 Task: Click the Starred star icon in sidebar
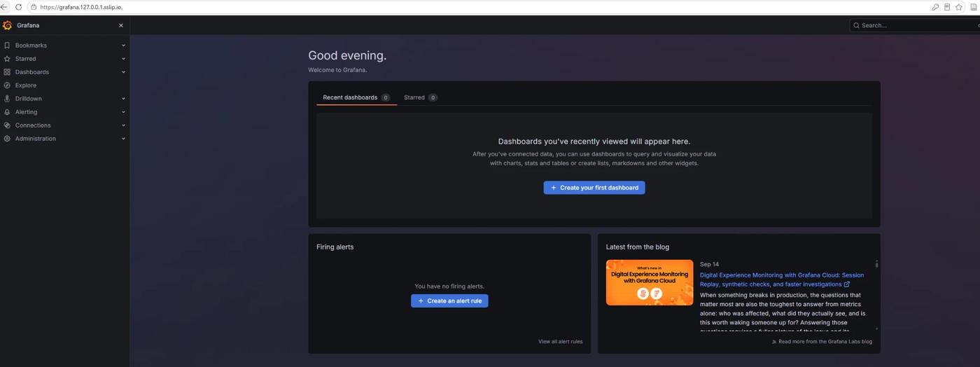click(x=7, y=59)
